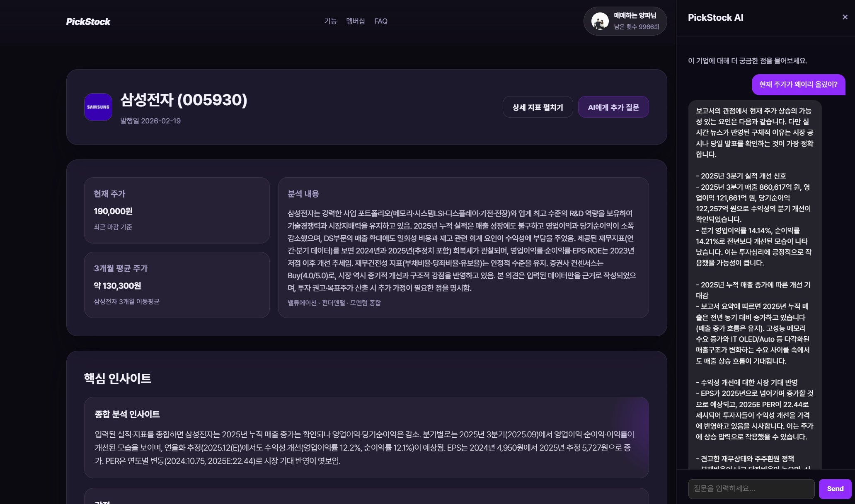Open the FAQ page link
This screenshot has width=855, height=504.
380,21
